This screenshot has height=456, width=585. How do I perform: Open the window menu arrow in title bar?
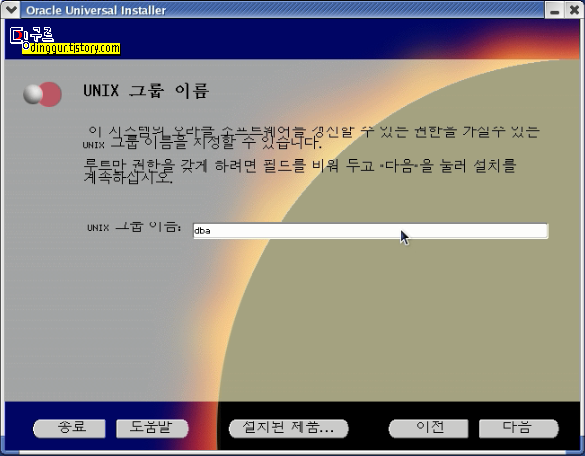[11, 9]
